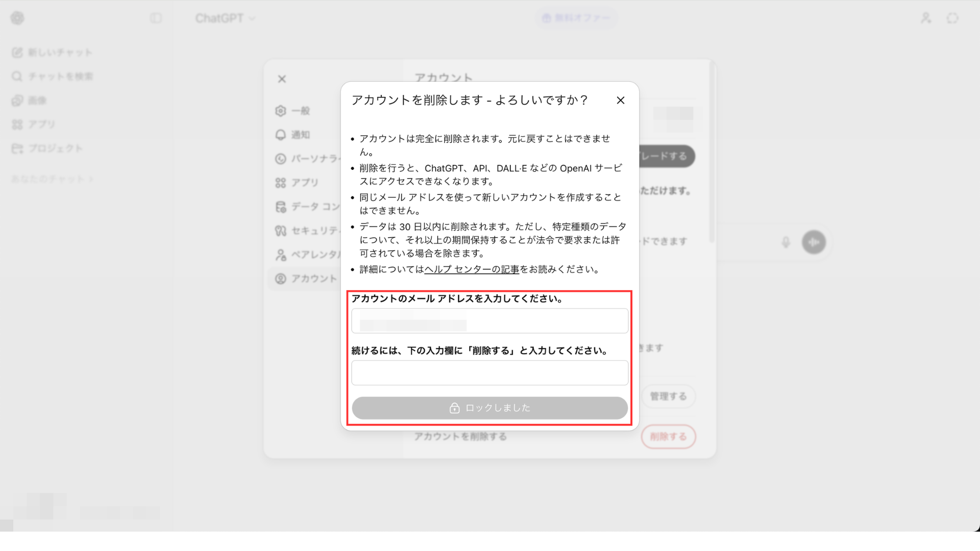
Task: Expand the ChatGPT model dropdown
Action: click(x=225, y=18)
